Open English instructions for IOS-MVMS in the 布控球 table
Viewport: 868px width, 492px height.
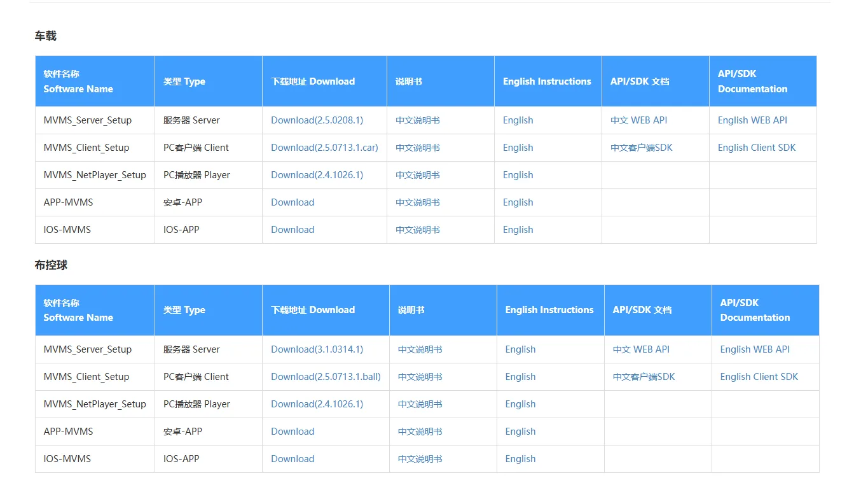pyautogui.click(x=521, y=459)
